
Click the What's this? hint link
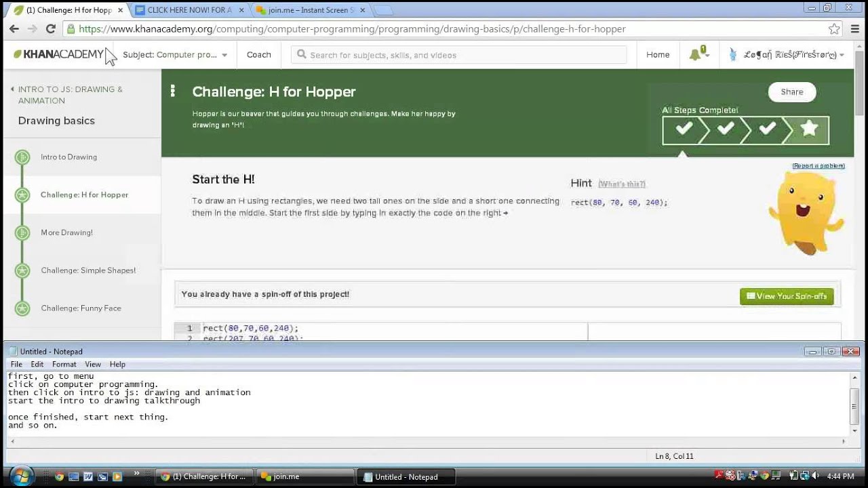(x=622, y=184)
